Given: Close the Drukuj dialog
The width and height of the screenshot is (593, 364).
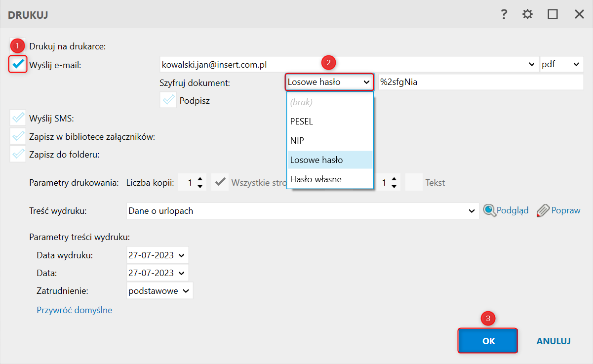Looking at the screenshot, I should tap(579, 14).
